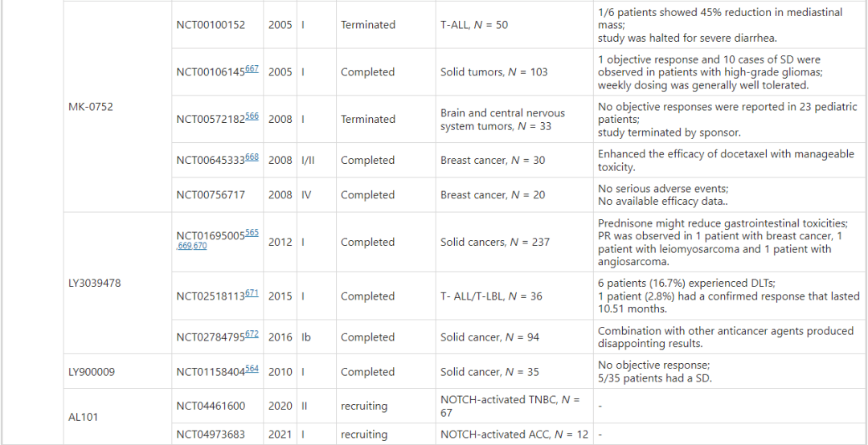Follow citation link 668 beside NCT00645333
The width and height of the screenshot is (868, 445).
(252, 157)
